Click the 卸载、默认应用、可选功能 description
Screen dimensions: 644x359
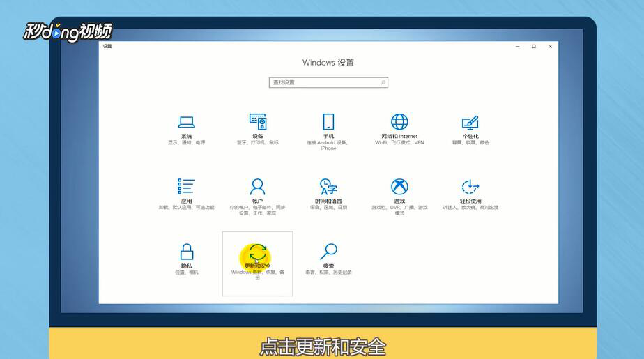tap(187, 208)
